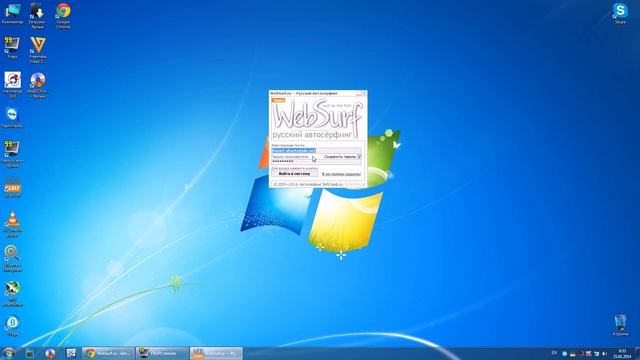Launch Freemake Video Converter desktop icon
640x360 pixels.
(38, 50)
